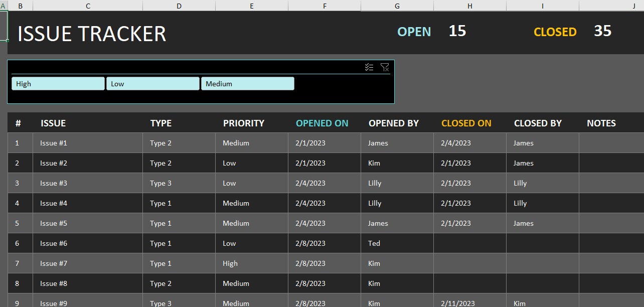Screen dimensions: 644x307
Task: Select column H header
Action: 470,6
